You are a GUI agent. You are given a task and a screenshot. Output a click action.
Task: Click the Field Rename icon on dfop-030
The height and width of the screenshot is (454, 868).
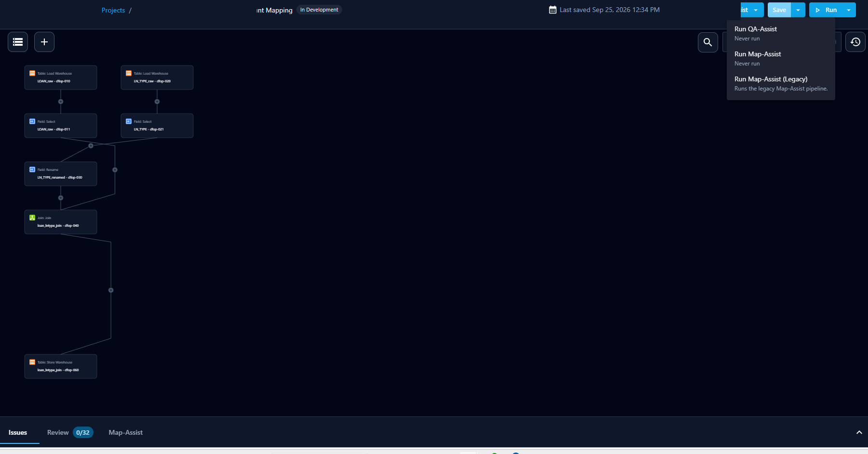(32, 169)
